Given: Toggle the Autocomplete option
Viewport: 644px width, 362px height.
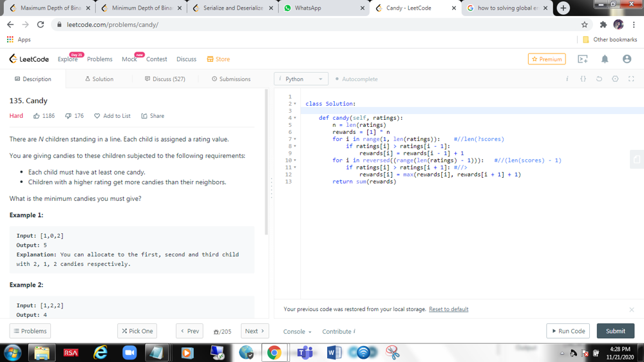Looking at the screenshot, I should pyautogui.click(x=356, y=79).
